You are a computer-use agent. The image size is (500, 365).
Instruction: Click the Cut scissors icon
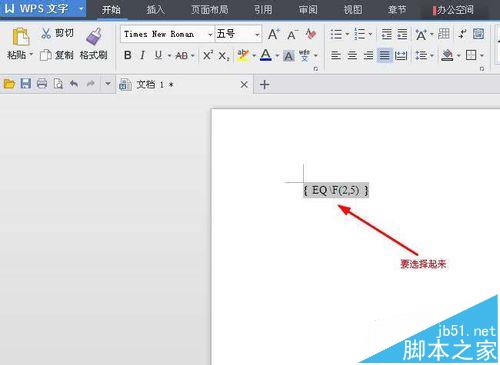click(46, 33)
